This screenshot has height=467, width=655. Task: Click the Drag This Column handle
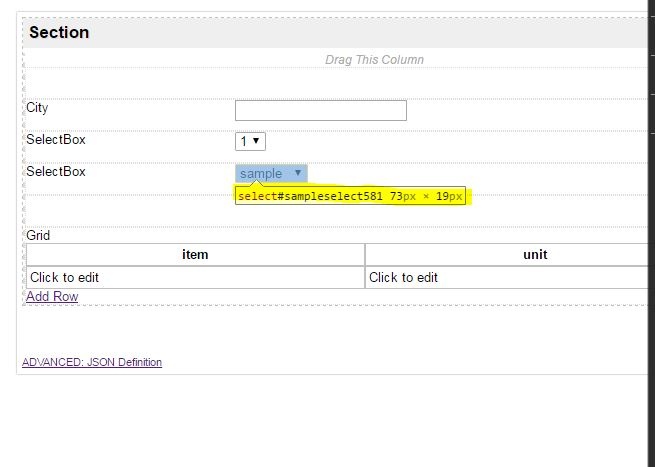374,60
